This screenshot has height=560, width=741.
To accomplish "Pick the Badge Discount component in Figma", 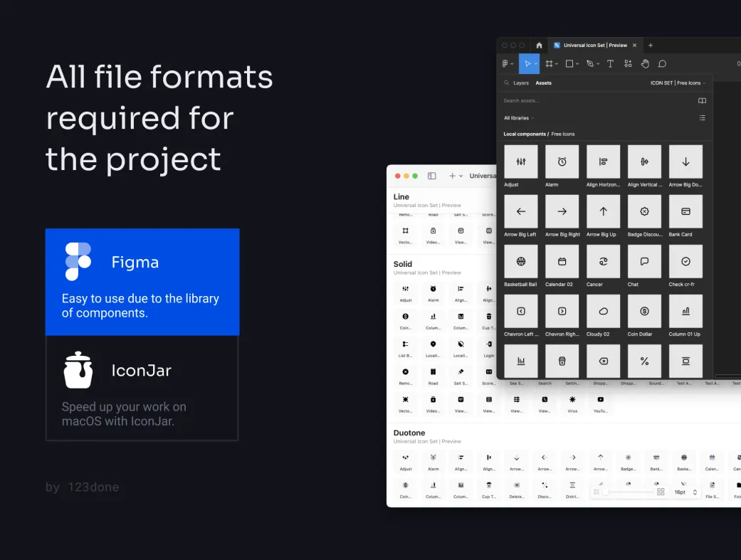I will tap(645, 211).
